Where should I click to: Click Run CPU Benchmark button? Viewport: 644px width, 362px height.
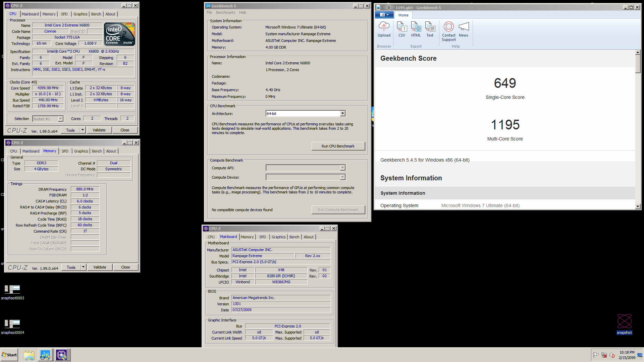(338, 146)
